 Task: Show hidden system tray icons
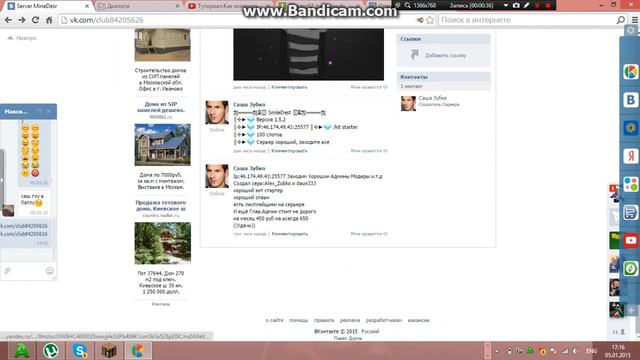[496, 351]
